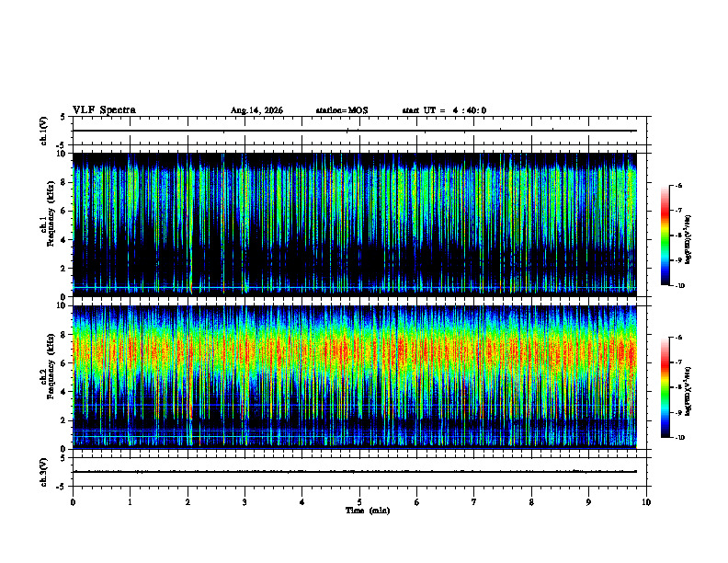Image resolution: width=728 pixels, height=563 pixels.
Task: Select the ch.1 "Frequency (kHz)" axis label
Action: click(51, 213)
